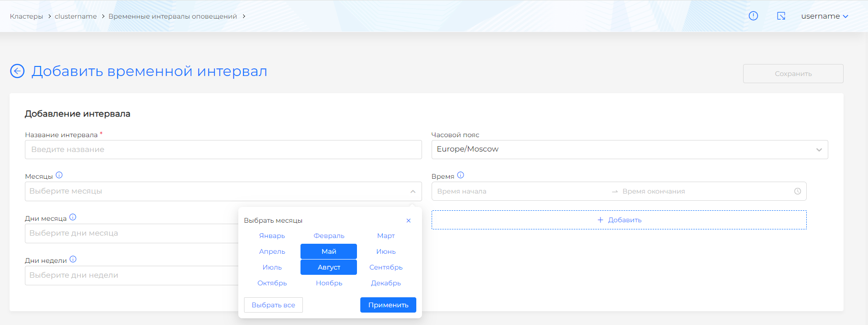Open the Europe/Moscow timezone dropdown

[x=629, y=150]
